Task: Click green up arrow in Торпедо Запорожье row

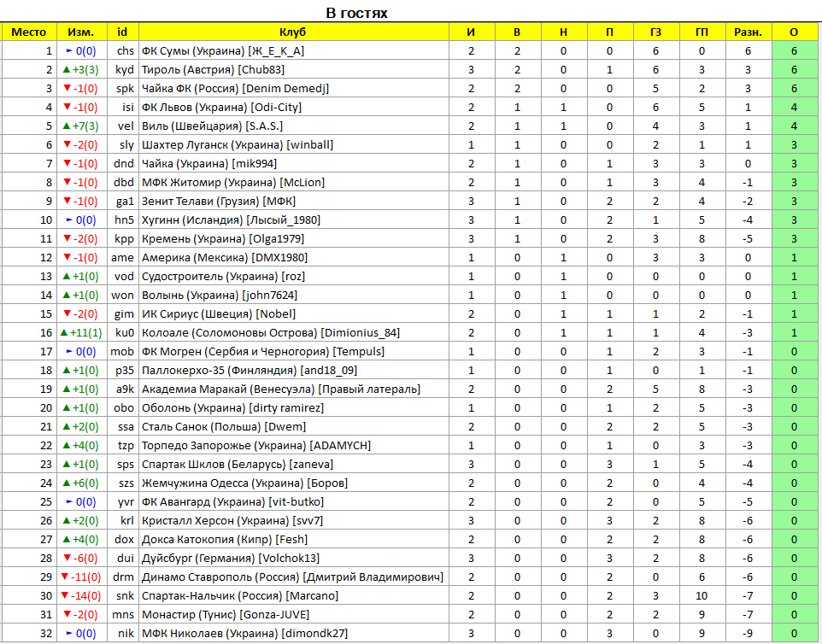Action: click(66, 445)
